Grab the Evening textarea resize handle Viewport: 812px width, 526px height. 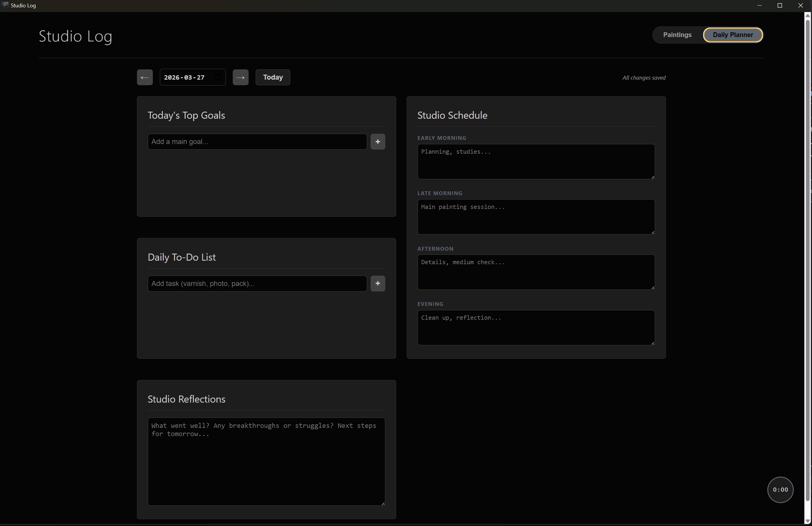pos(653,343)
